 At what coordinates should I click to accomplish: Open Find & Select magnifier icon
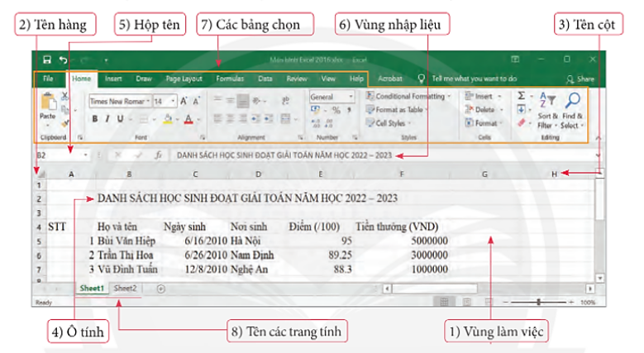(571, 101)
